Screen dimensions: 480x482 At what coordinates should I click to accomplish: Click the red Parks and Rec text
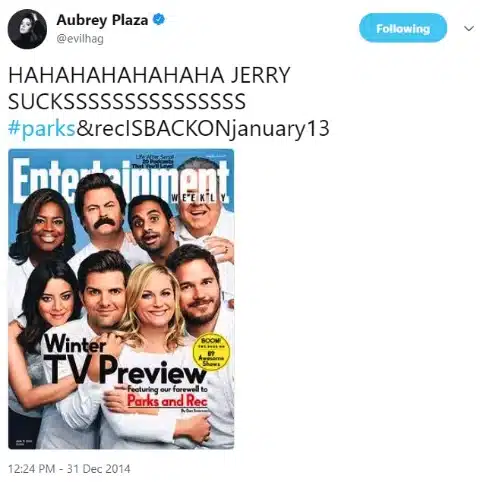[167, 401]
